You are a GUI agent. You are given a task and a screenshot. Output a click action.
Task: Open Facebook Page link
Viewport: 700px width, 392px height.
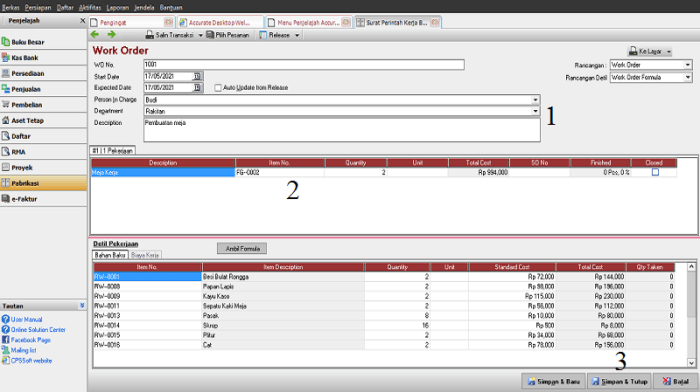[x=31, y=340]
